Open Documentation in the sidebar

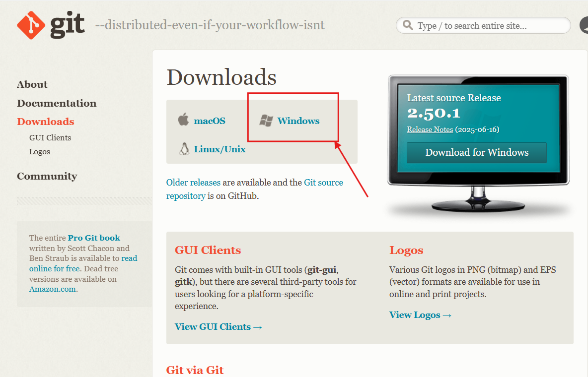coord(57,103)
